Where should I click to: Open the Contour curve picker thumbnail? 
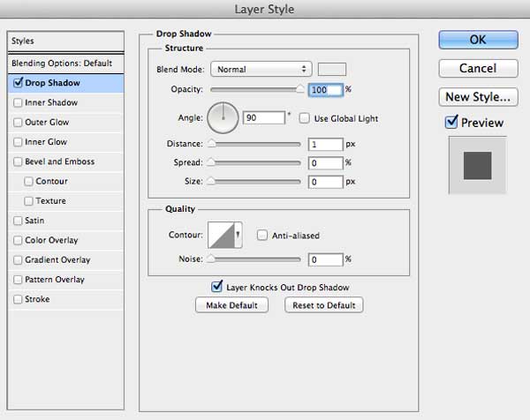[x=221, y=235]
